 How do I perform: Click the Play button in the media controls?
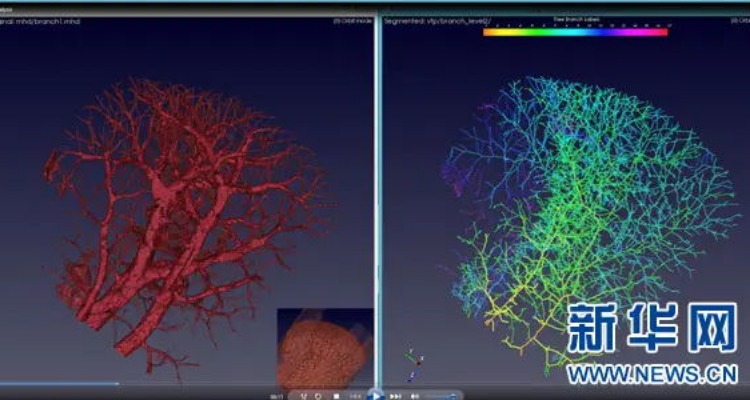tap(375, 395)
